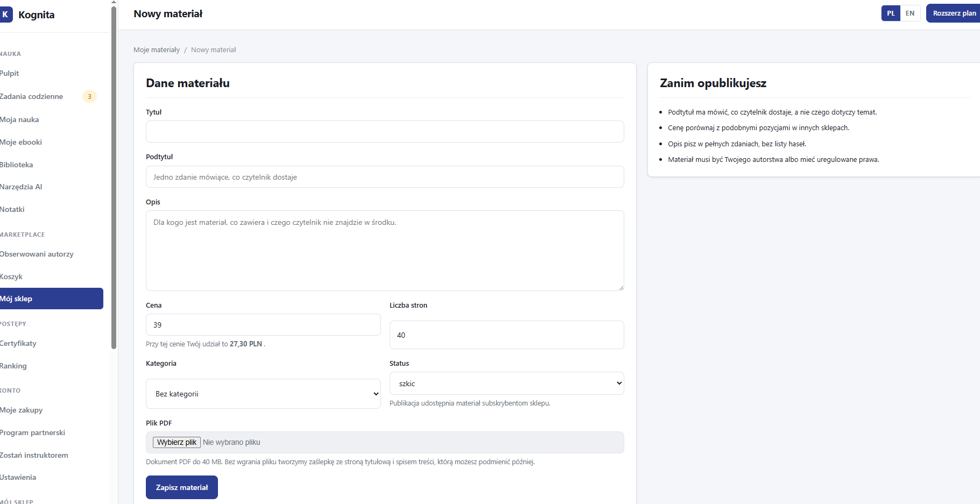980x504 pixels.
Task: Open Pulpit in the sidebar
Action: pos(9,74)
